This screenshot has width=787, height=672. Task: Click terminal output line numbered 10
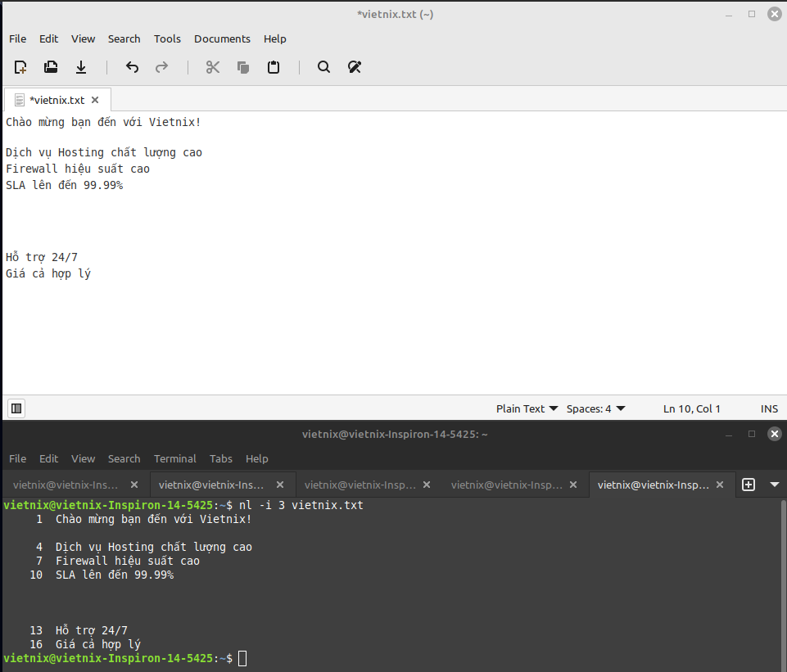(x=102, y=575)
